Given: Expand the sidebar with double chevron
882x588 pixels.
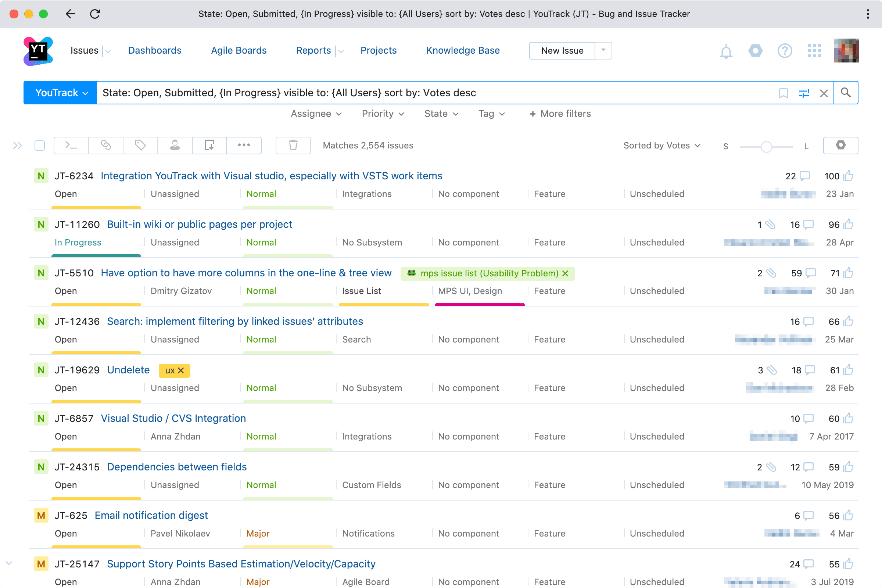Looking at the screenshot, I should point(17,146).
